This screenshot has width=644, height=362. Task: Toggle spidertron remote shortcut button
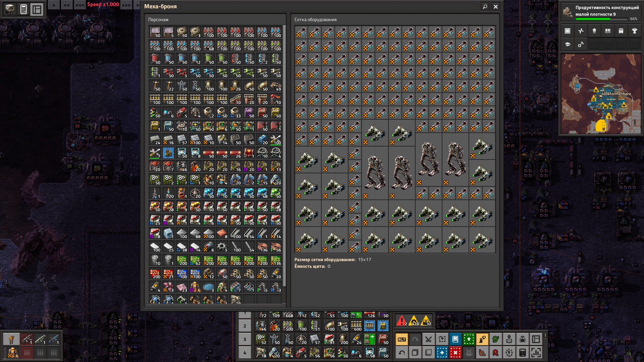[x=522, y=339]
